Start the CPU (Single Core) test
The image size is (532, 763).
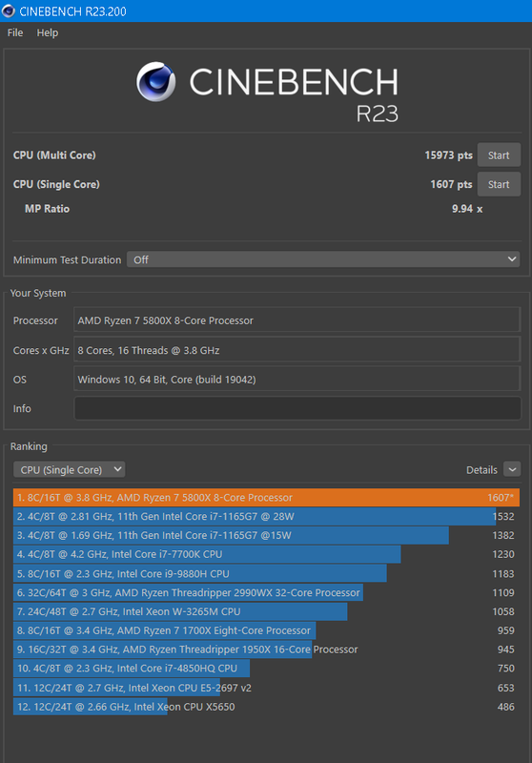click(x=499, y=184)
